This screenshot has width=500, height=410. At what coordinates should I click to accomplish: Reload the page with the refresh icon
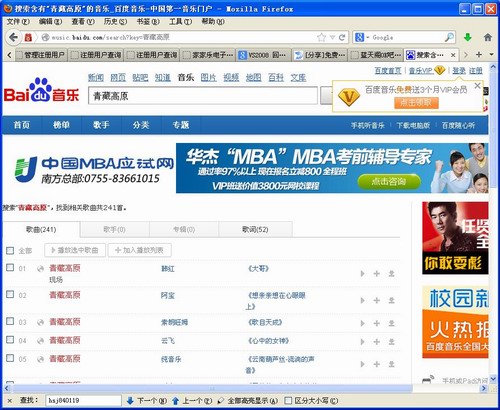342,37
